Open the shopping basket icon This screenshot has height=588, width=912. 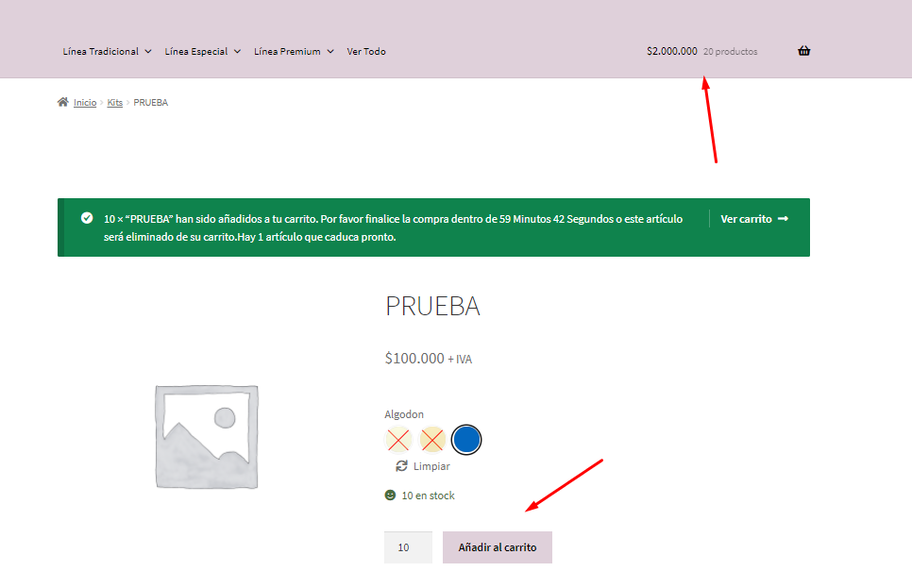point(803,51)
